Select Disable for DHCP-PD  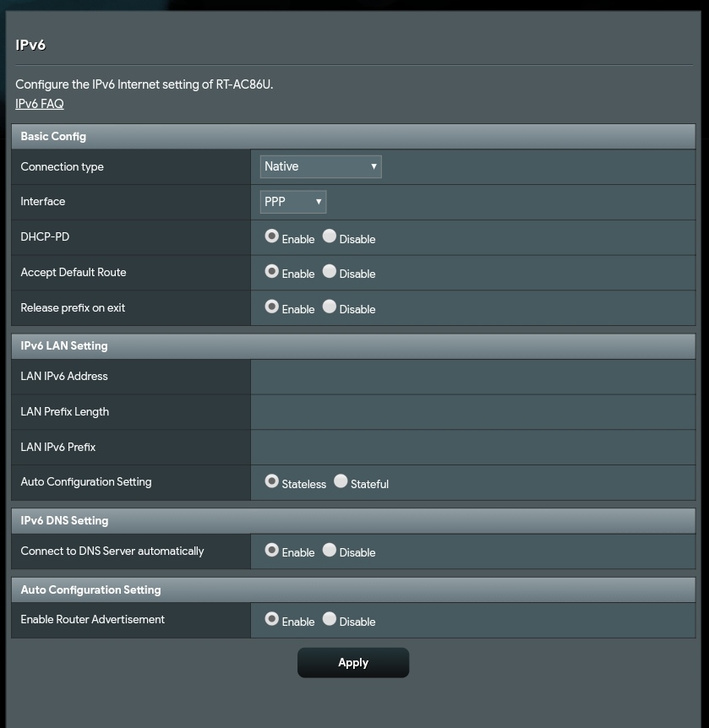330,236
